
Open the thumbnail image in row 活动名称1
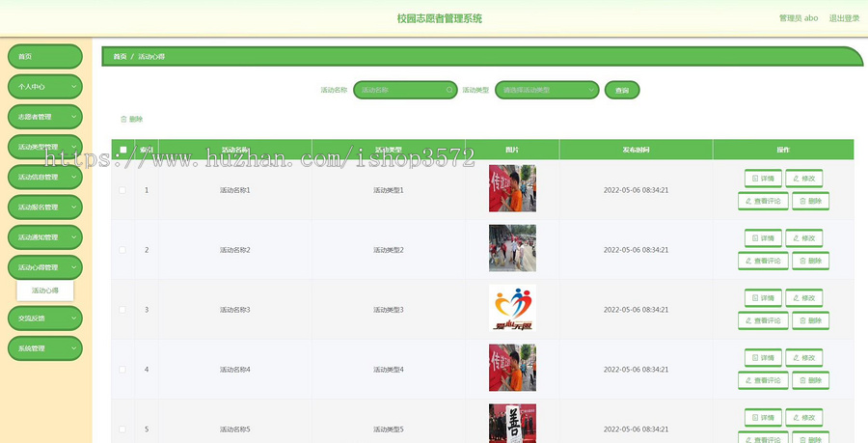[x=512, y=188]
